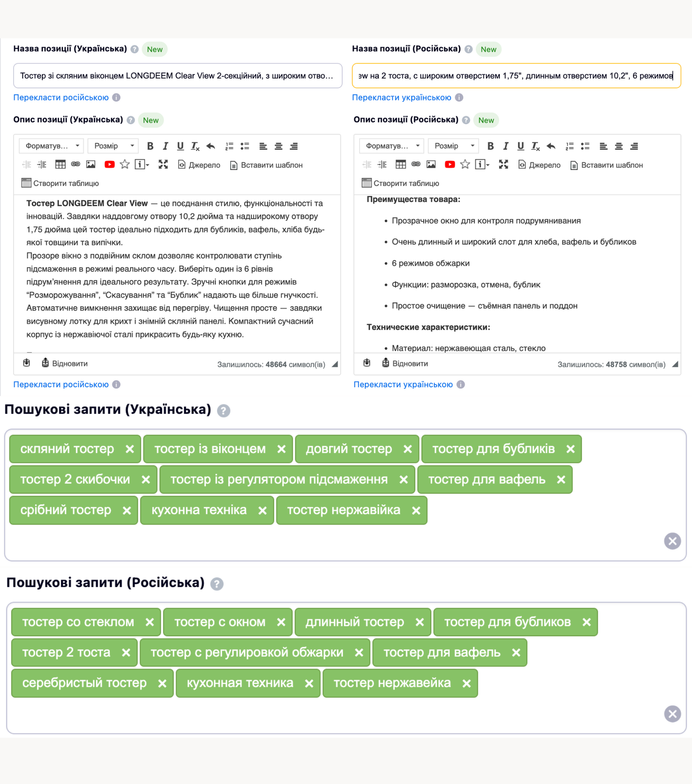Open Розмір dropdown in Ukrainian editor
Screen dimensions: 692x784
click(x=113, y=146)
